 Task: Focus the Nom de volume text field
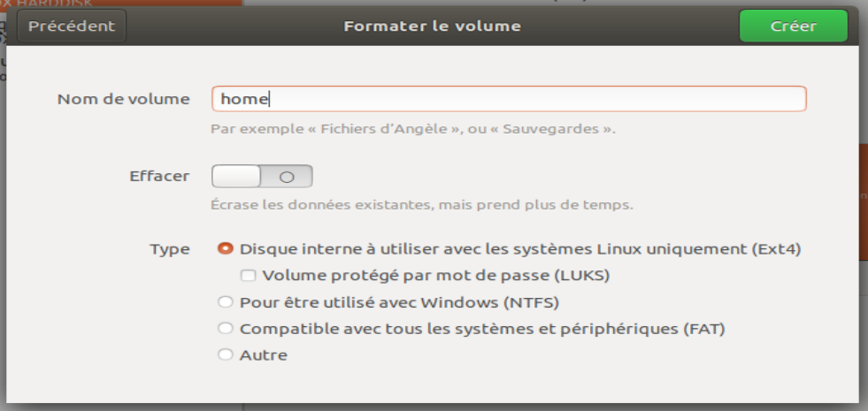(x=509, y=99)
